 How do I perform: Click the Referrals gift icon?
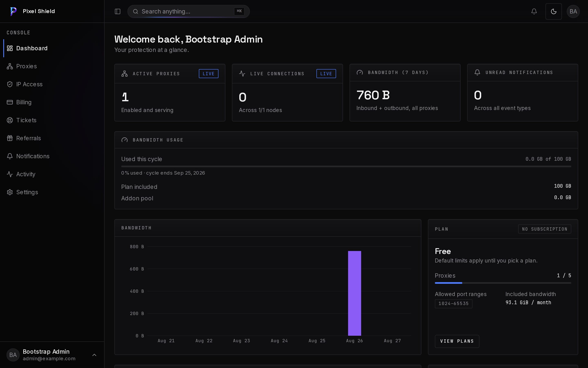[x=10, y=138]
